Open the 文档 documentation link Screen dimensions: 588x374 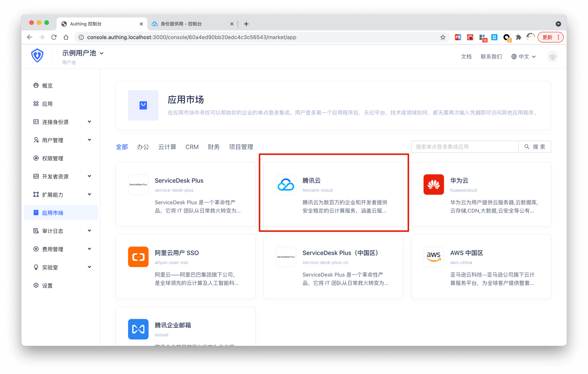[466, 57]
